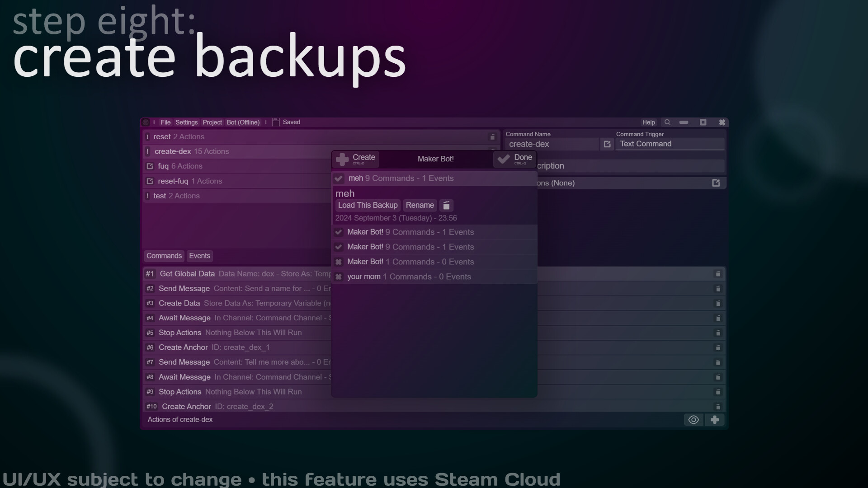Open the Text Command trigger selector
Image resolution: width=868 pixels, height=488 pixels.
pos(670,144)
